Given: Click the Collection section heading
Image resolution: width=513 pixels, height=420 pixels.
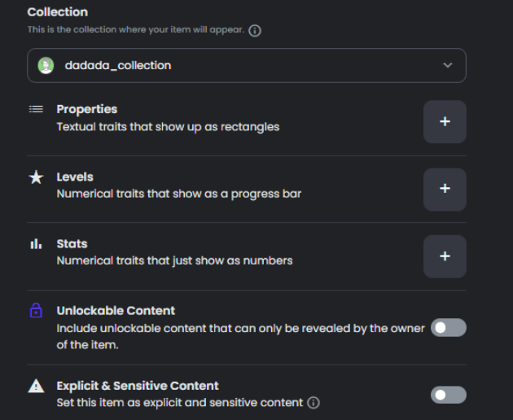Looking at the screenshot, I should (58, 12).
